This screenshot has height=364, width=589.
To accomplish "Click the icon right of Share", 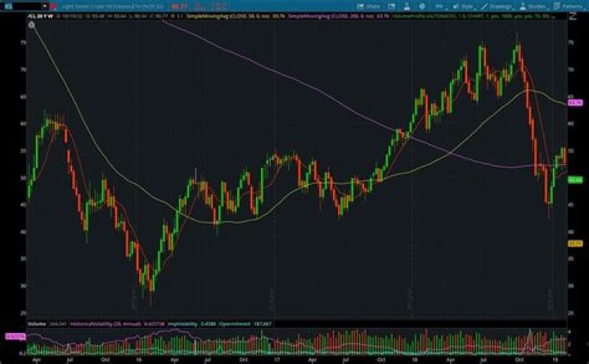I will (x=391, y=6).
